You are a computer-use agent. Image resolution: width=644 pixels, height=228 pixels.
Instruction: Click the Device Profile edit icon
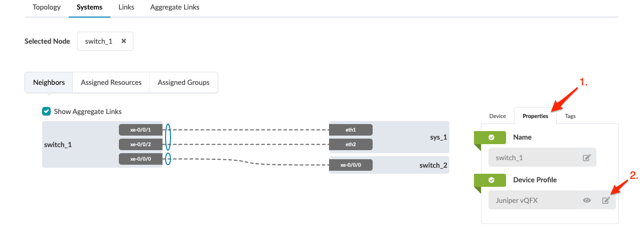click(606, 200)
